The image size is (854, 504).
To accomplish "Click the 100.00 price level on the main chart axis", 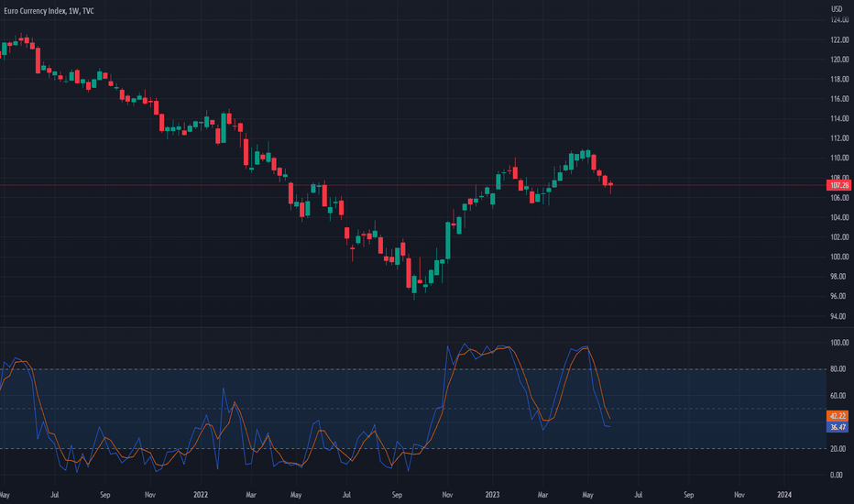I will pos(839,257).
